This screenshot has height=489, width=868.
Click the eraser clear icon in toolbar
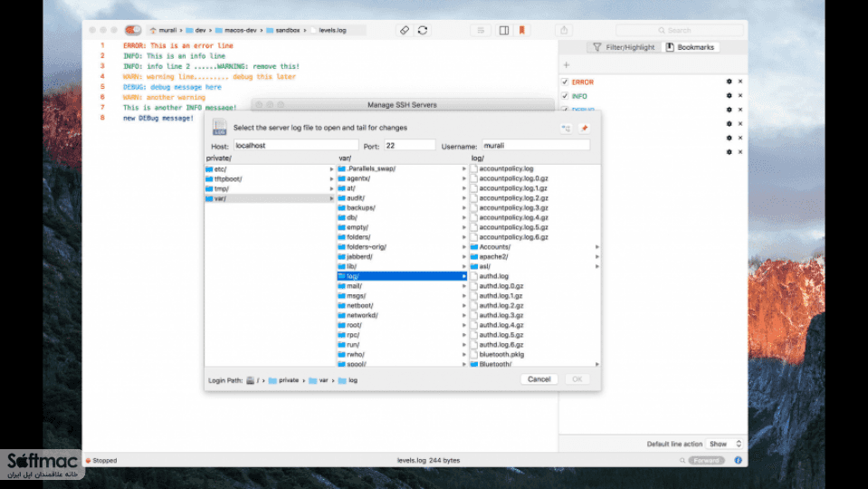pyautogui.click(x=405, y=31)
